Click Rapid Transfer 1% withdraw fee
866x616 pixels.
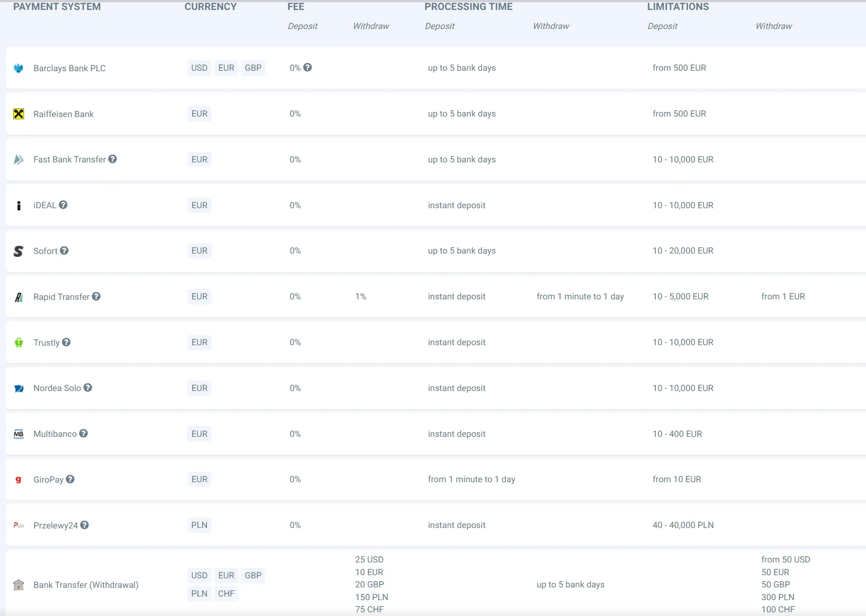tap(361, 297)
